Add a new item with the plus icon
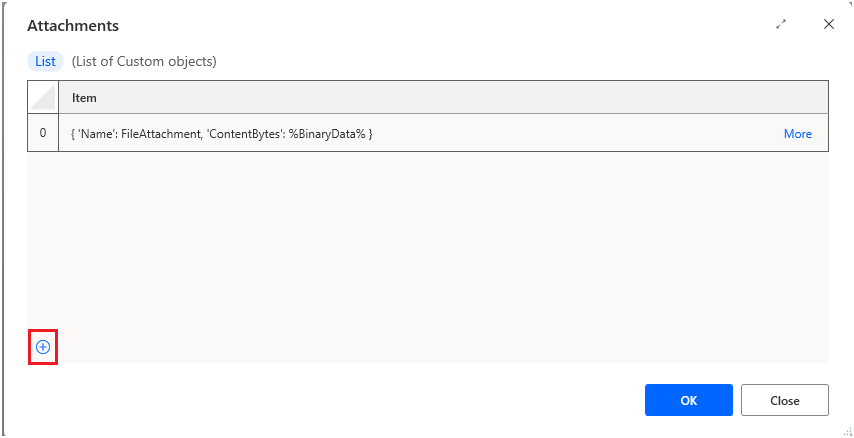 [43, 346]
